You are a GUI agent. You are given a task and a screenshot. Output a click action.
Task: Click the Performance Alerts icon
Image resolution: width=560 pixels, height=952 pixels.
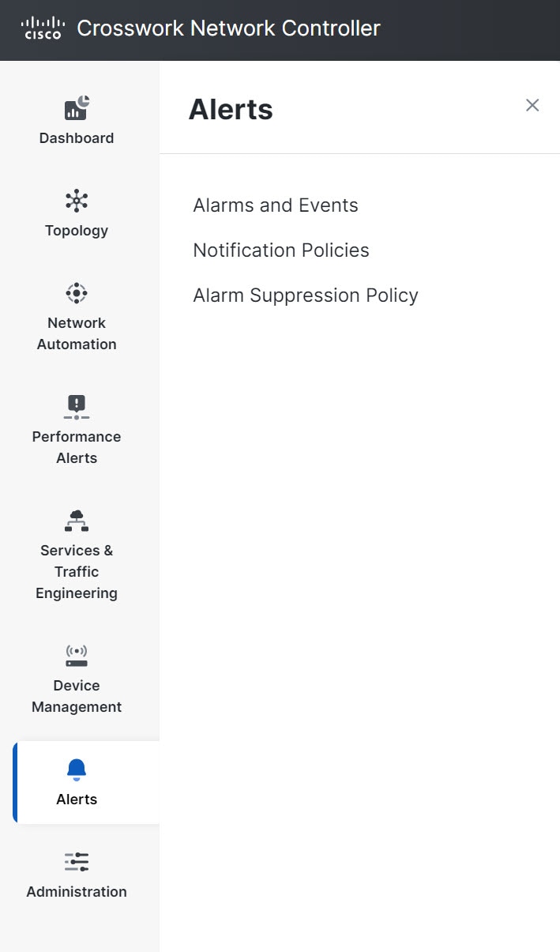pos(76,406)
